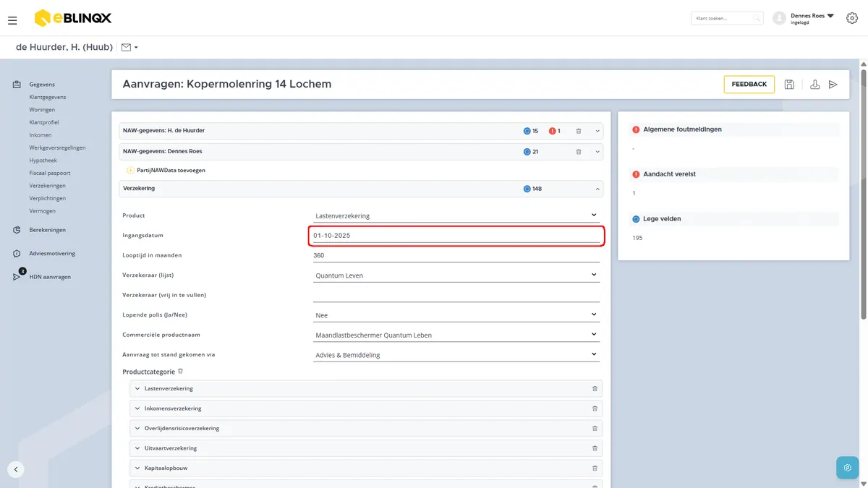The width and height of the screenshot is (868, 488).
Task: Save the application with the floppy disk icon
Action: pyautogui.click(x=789, y=85)
